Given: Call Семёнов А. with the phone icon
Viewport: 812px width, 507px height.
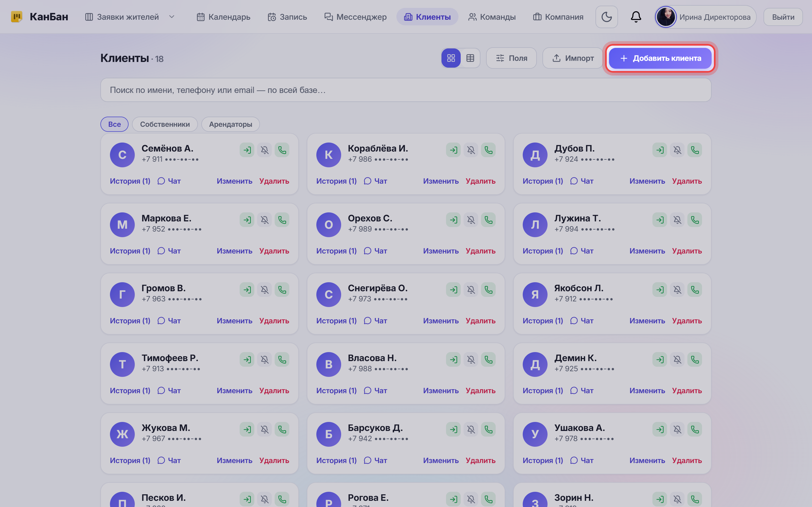Looking at the screenshot, I should (282, 150).
